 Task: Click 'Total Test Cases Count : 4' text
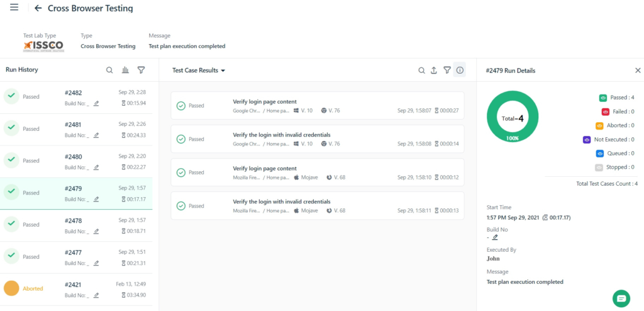pos(607,184)
